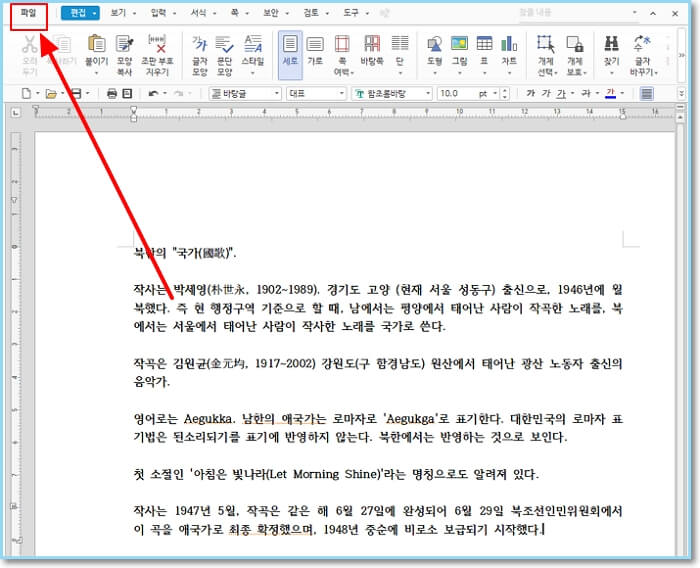Click the vertical scrollbar up arrow

[680, 117]
